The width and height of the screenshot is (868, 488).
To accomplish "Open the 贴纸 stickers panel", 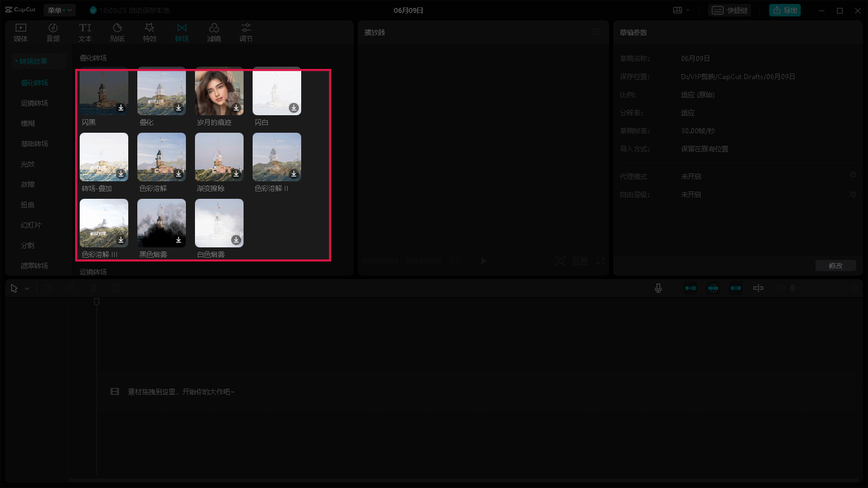I will (117, 31).
